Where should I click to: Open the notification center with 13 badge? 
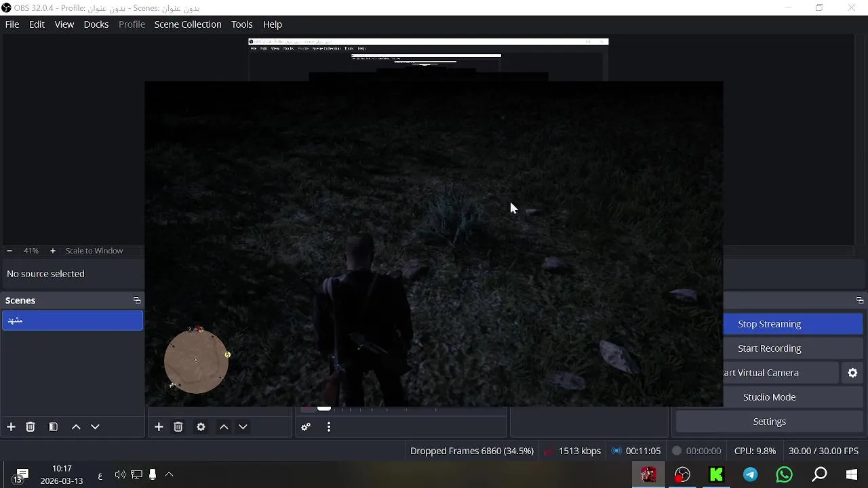21,475
